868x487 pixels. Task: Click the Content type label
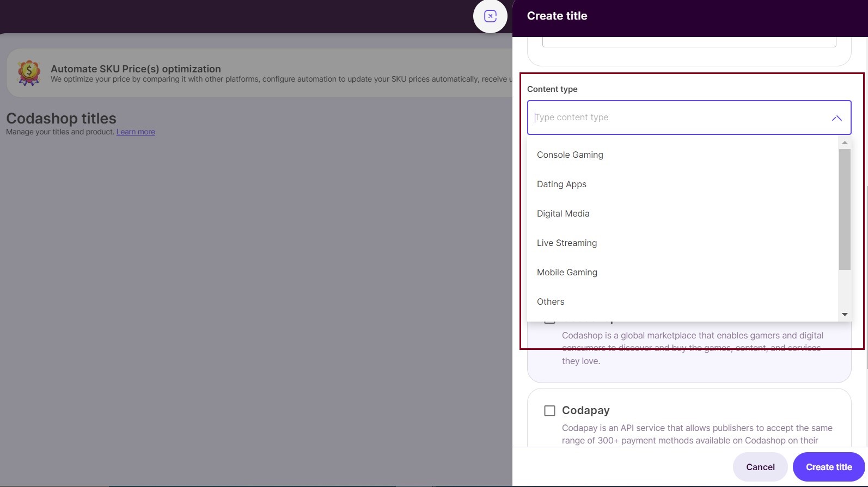pos(552,89)
